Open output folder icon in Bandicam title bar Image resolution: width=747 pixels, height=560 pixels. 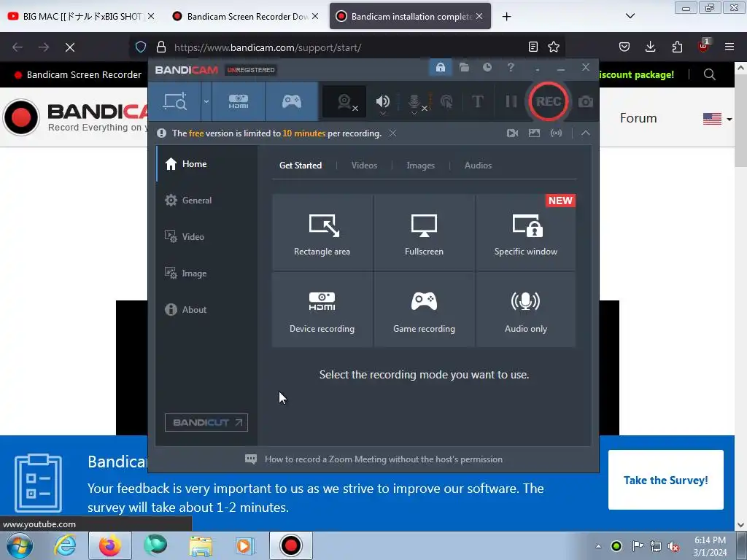click(464, 67)
